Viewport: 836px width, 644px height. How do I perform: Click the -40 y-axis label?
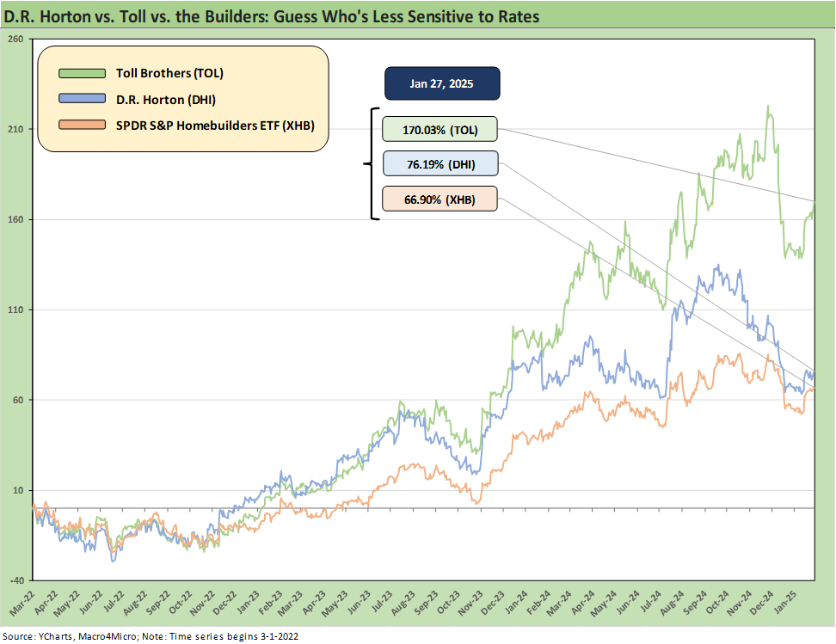click(17, 580)
